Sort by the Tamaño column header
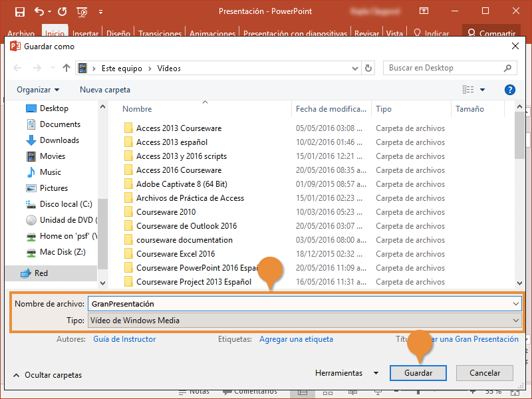 [469, 109]
